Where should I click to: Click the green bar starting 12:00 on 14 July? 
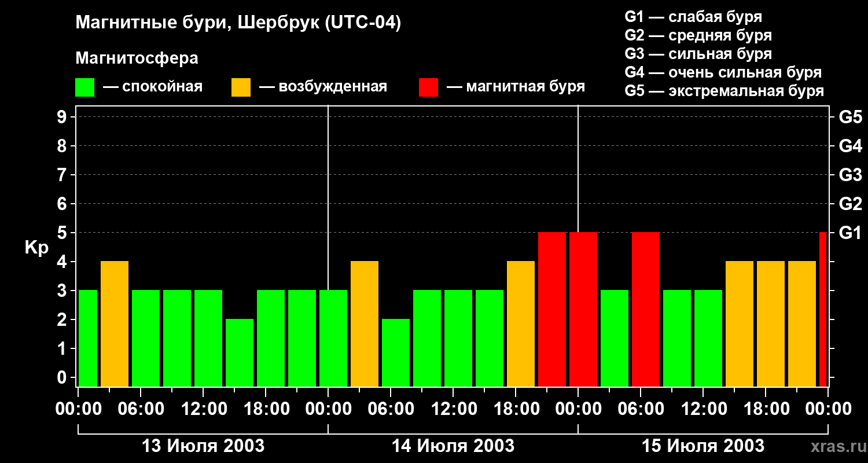click(458, 338)
